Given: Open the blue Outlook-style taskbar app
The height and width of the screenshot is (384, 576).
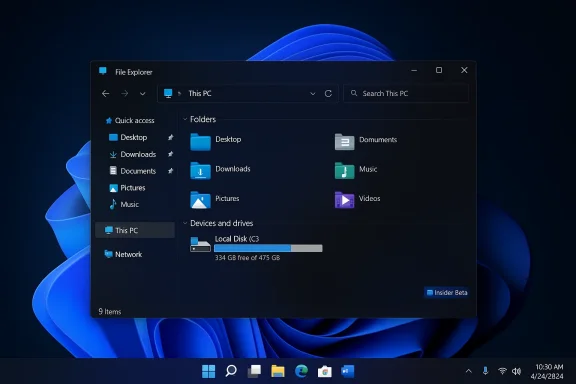Looking at the screenshot, I should (348, 371).
